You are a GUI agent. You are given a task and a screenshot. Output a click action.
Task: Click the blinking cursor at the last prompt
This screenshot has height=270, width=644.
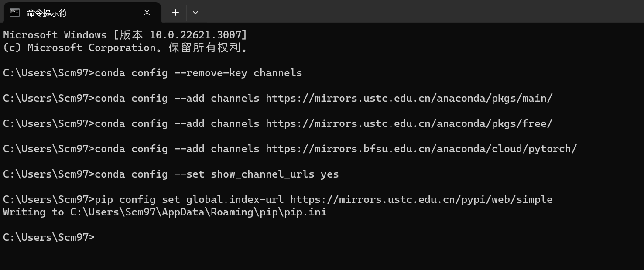[95, 238]
